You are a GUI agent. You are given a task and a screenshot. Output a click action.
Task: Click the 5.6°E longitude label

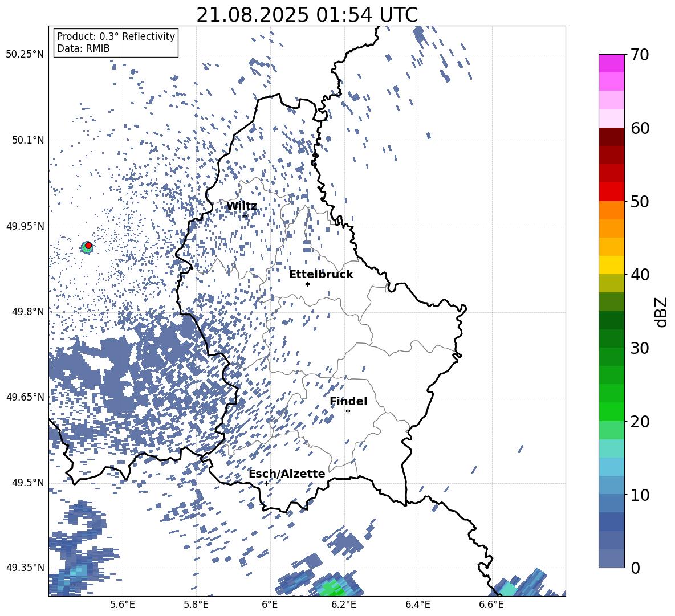tap(123, 605)
